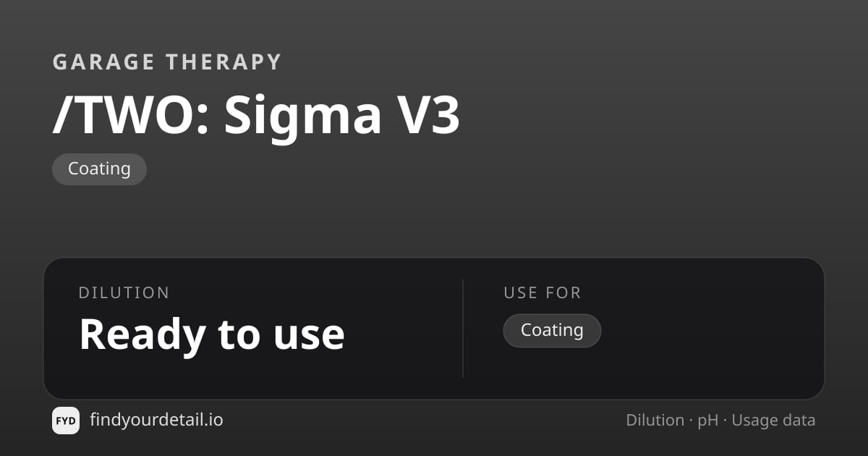This screenshot has width=868, height=456.
Task: Click Usage data in the footer
Action: 773,421
